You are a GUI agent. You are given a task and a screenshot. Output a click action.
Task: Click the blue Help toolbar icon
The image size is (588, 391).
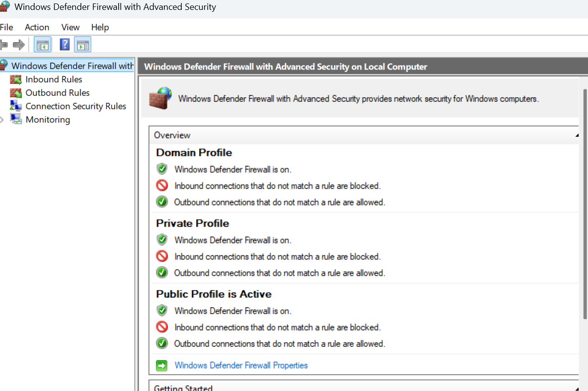pyautogui.click(x=65, y=45)
